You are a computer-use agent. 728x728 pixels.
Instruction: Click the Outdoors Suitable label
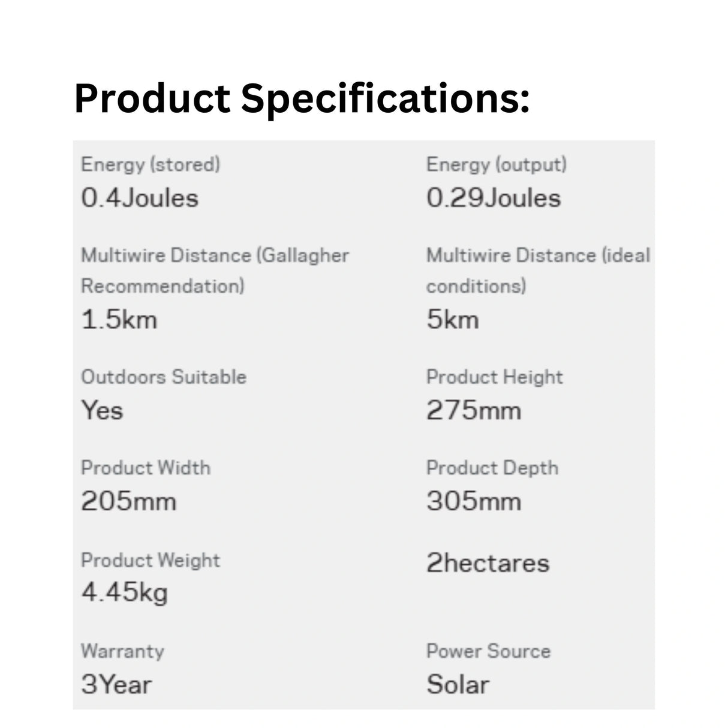[x=164, y=377]
